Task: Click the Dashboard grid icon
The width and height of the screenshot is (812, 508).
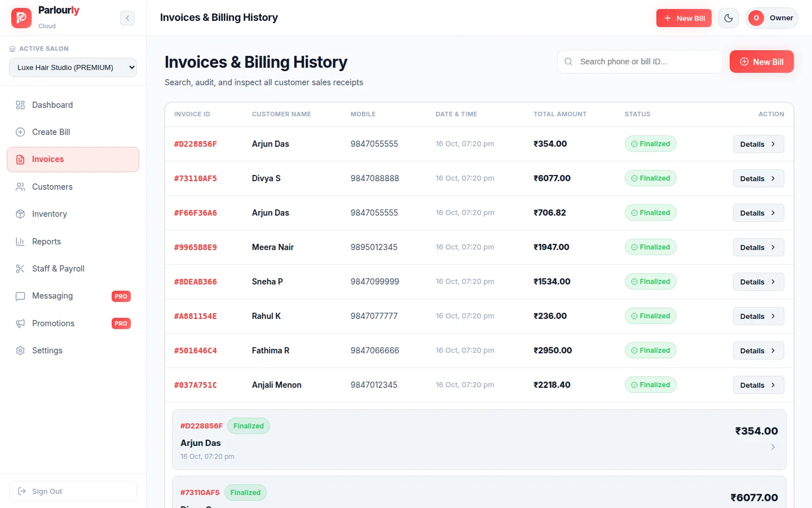Action: click(20, 105)
